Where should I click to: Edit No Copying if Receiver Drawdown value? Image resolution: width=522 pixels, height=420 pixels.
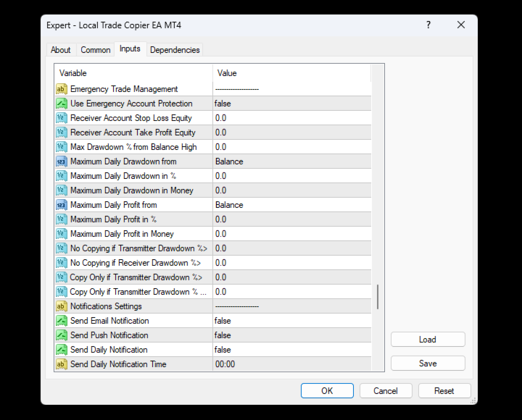pyautogui.click(x=291, y=263)
